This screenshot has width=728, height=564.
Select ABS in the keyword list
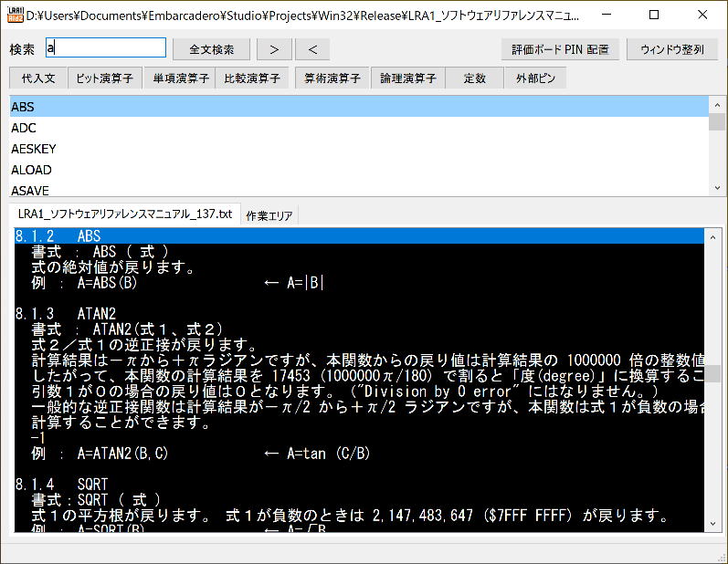coord(359,107)
